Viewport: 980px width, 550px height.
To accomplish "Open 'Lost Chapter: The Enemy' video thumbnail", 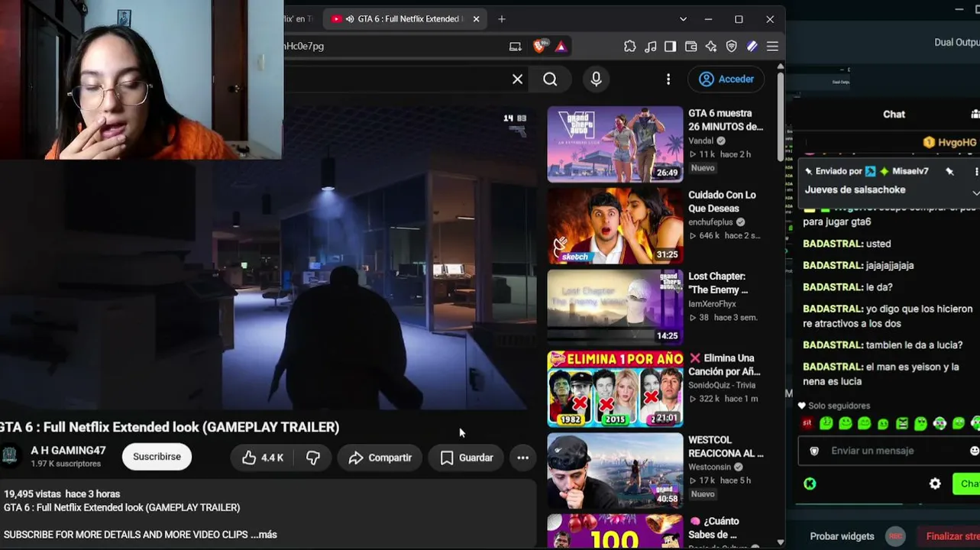I will pos(615,307).
